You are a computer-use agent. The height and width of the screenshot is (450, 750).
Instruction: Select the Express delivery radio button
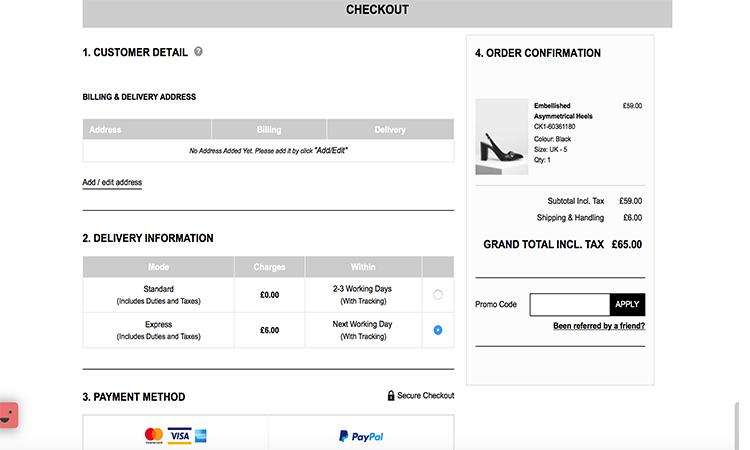point(437,330)
